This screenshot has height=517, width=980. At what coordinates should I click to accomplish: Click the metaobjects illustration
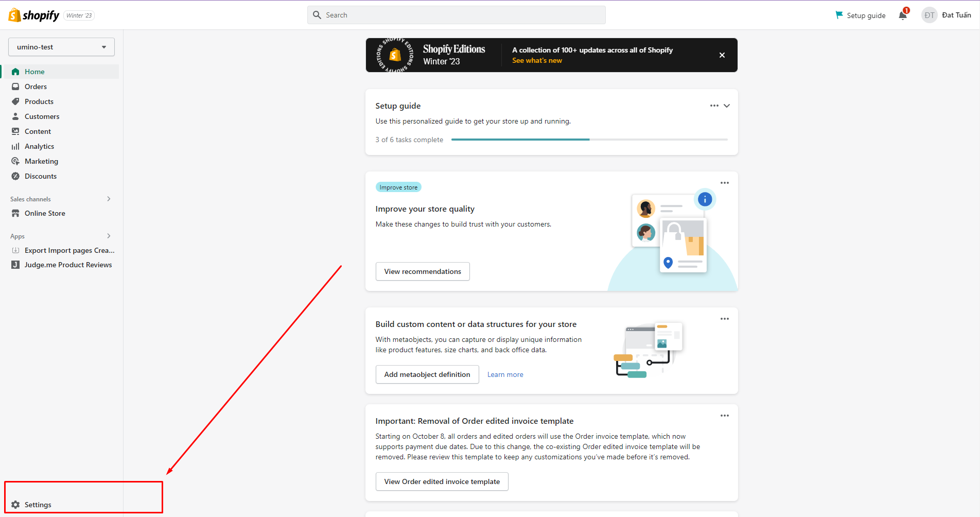[648, 350]
